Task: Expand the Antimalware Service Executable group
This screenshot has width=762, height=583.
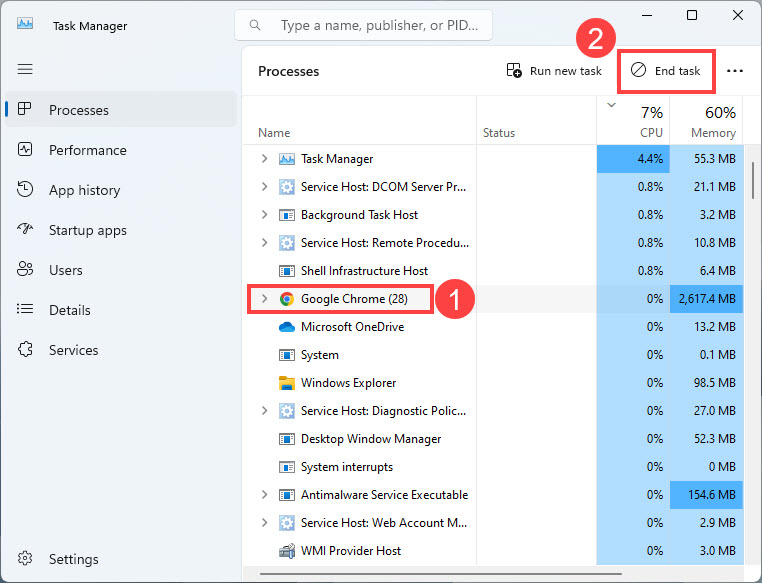Action: (x=265, y=495)
